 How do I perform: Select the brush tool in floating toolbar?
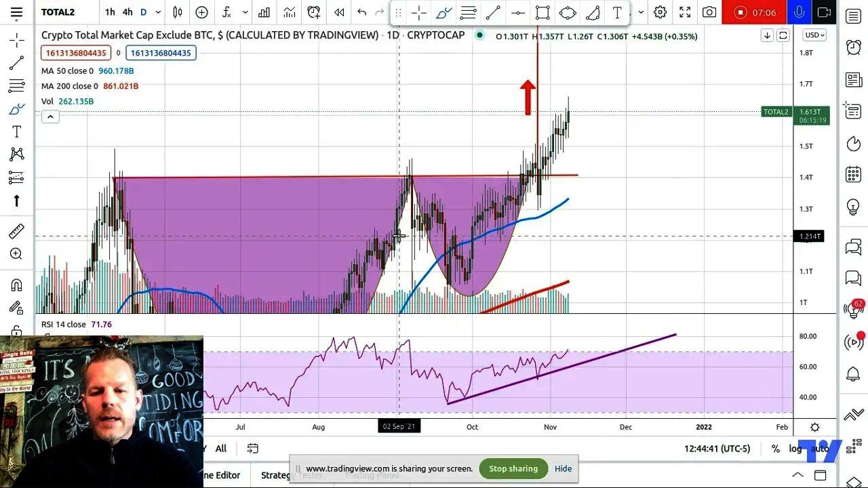443,12
